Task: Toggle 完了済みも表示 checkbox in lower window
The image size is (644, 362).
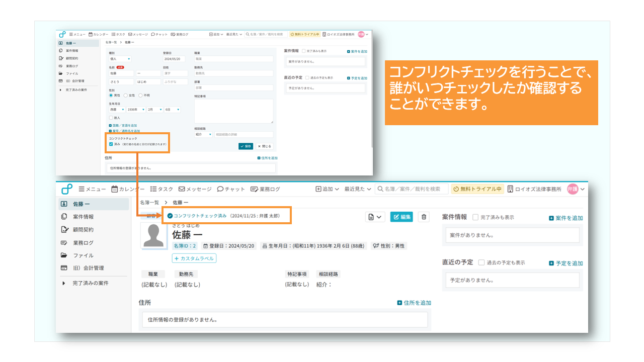Action: coord(475,217)
